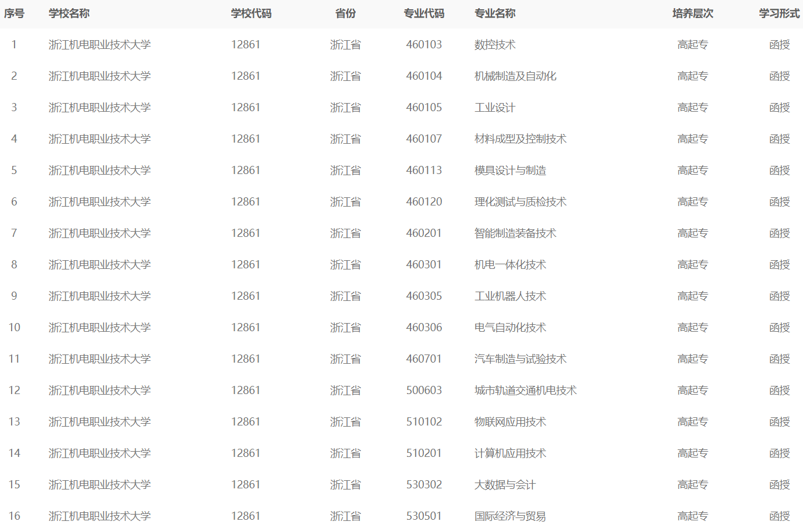The height and width of the screenshot is (532, 803).
Task: Click major code 510102
Action: pyautogui.click(x=424, y=422)
